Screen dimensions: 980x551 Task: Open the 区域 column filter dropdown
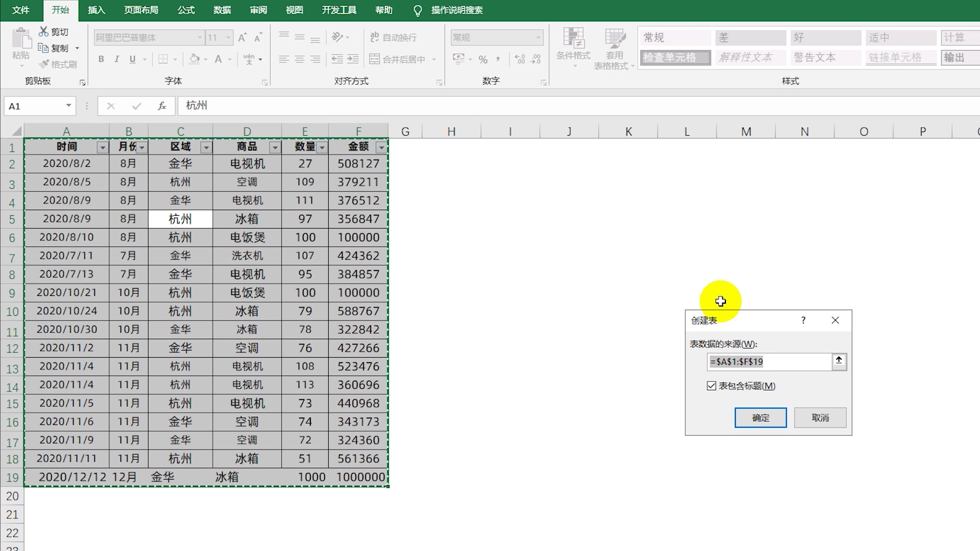click(x=206, y=147)
